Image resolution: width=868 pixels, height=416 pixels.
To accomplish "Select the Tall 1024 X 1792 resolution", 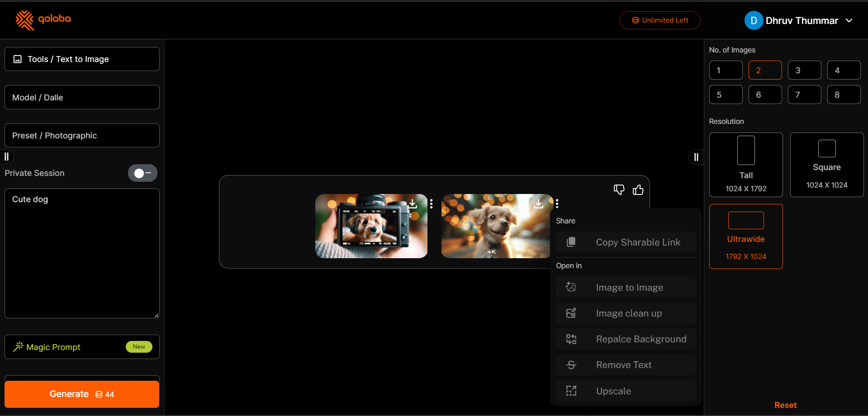I will (x=746, y=165).
